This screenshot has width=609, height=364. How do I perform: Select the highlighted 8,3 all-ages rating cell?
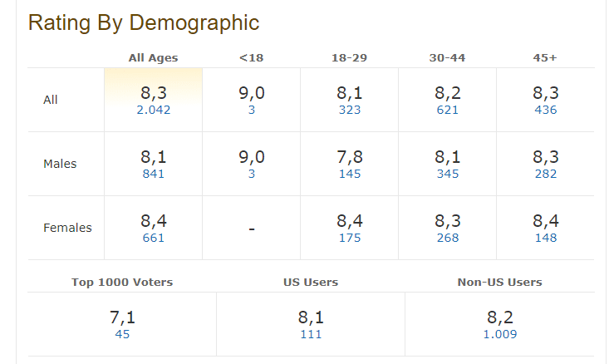[153, 94]
